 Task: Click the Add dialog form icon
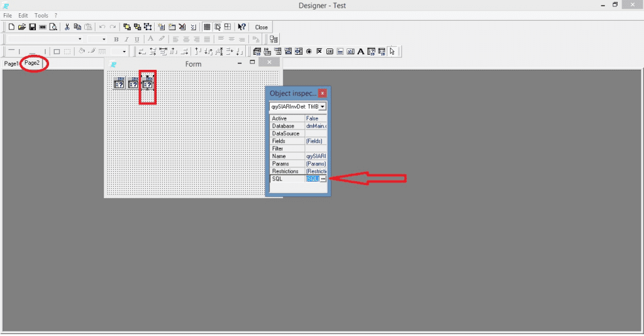pos(172,27)
